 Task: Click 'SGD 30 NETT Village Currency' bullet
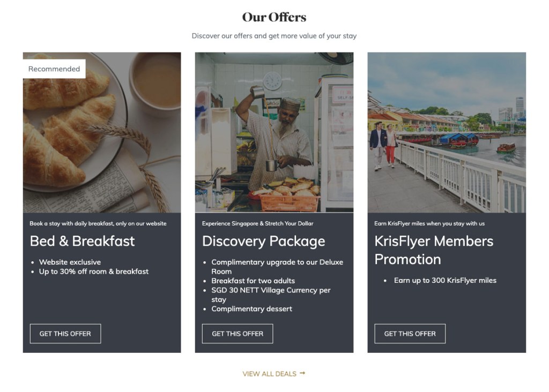pos(271,295)
